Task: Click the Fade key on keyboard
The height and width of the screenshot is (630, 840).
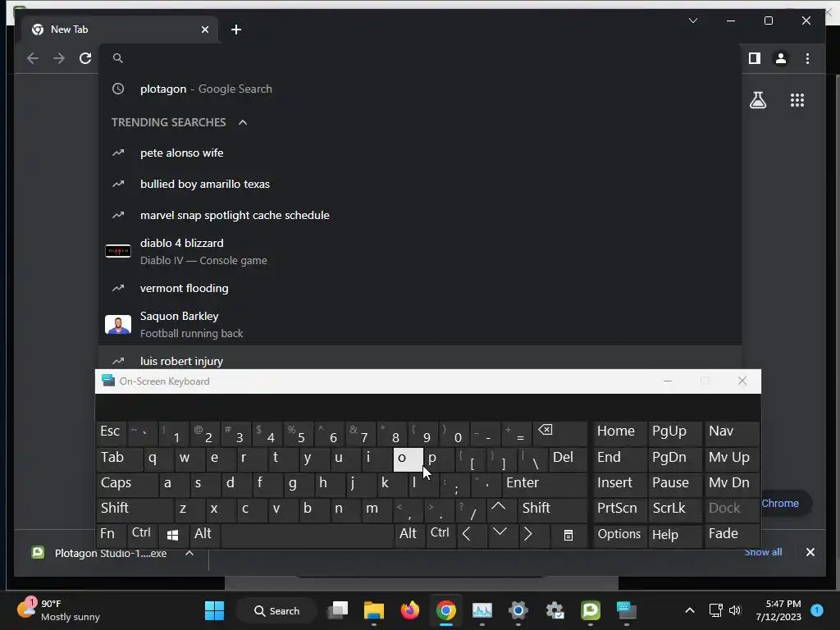Action: click(x=731, y=535)
